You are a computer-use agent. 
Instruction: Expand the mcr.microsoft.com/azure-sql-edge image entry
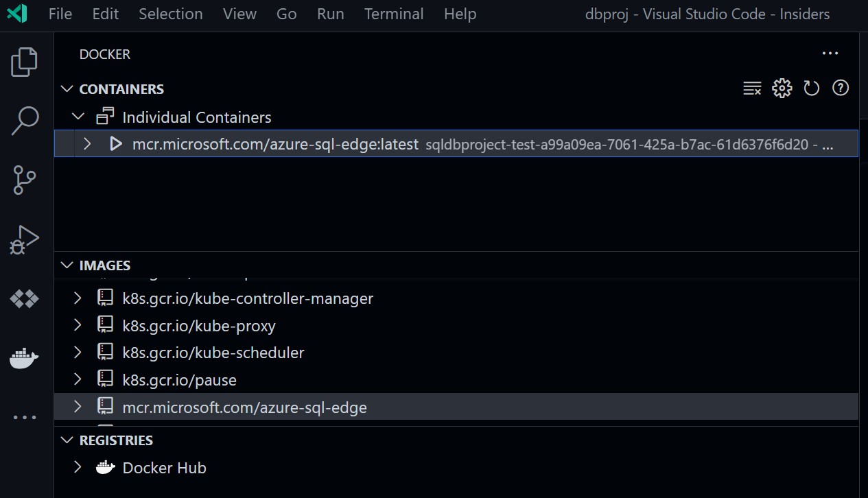[x=77, y=407]
